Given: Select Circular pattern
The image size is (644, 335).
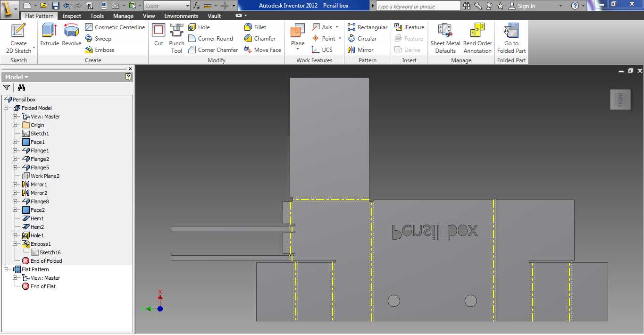Looking at the screenshot, I should click(362, 38).
